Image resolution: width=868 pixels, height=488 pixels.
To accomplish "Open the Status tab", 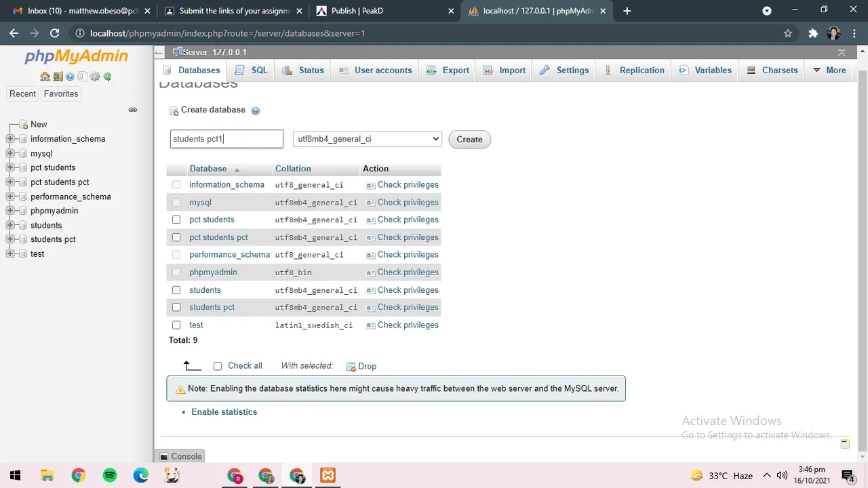I will point(303,70).
